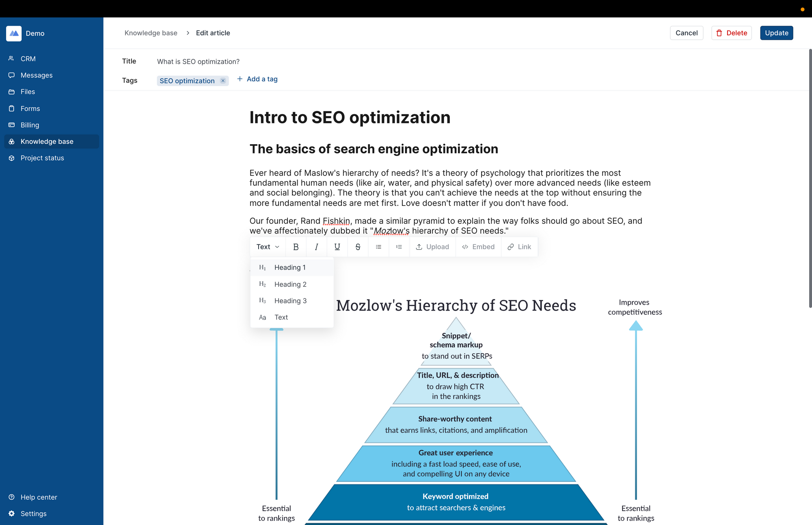The width and height of the screenshot is (812, 525).
Task: Toggle italic formatting in editor toolbar
Action: (316, 247)
